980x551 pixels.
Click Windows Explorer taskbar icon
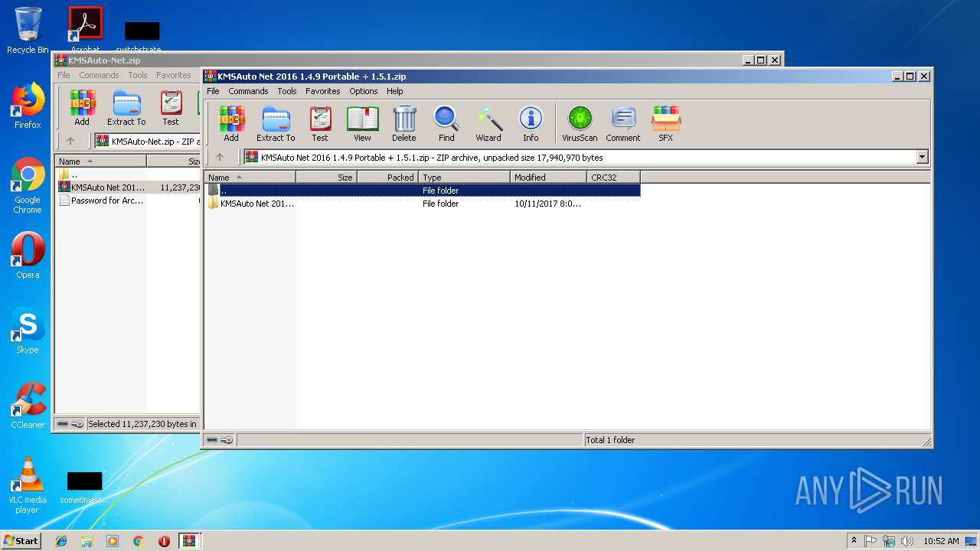[x=87, y=541]
